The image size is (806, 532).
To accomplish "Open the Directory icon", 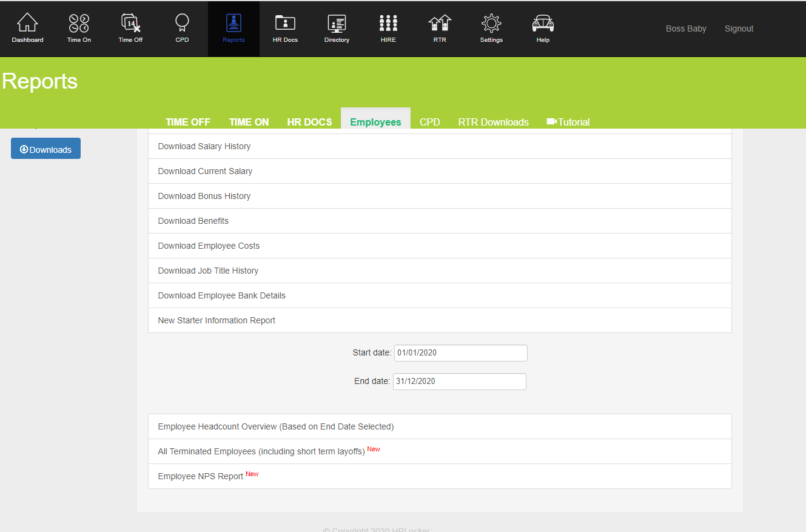I will point(337,24).
